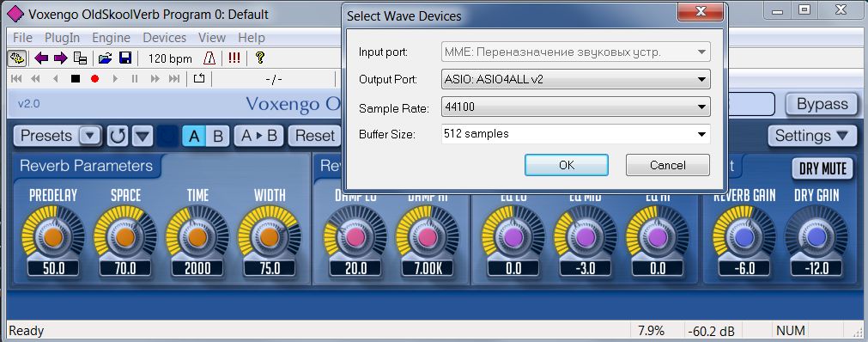Toggle the loop playback icon
Viewport: 868px width, 342px height.
[x=198, y=79]
